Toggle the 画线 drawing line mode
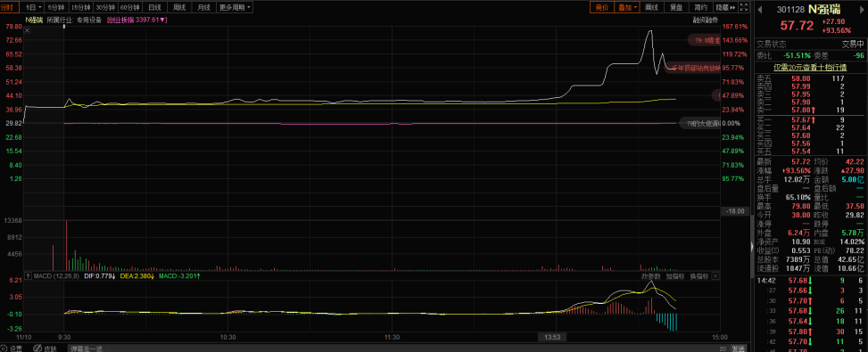The image size is (868, 352). point(652,7)
